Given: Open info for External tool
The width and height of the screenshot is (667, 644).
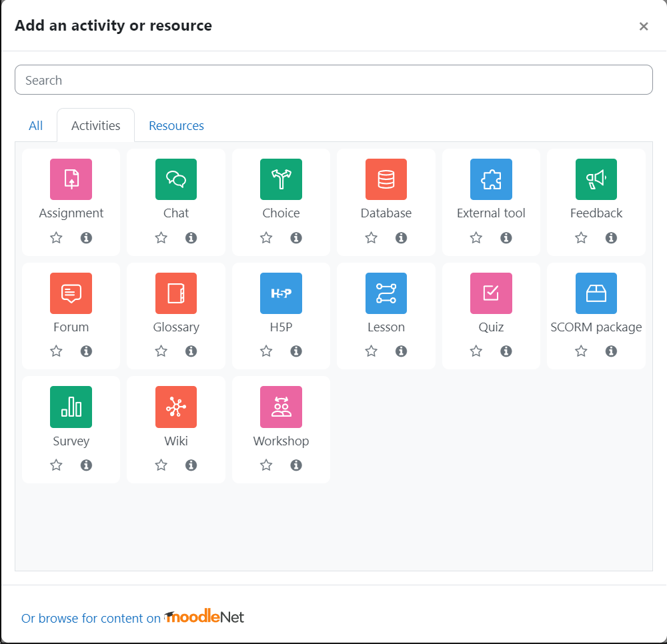Looking at the screenshot, I should pos(506,237).
